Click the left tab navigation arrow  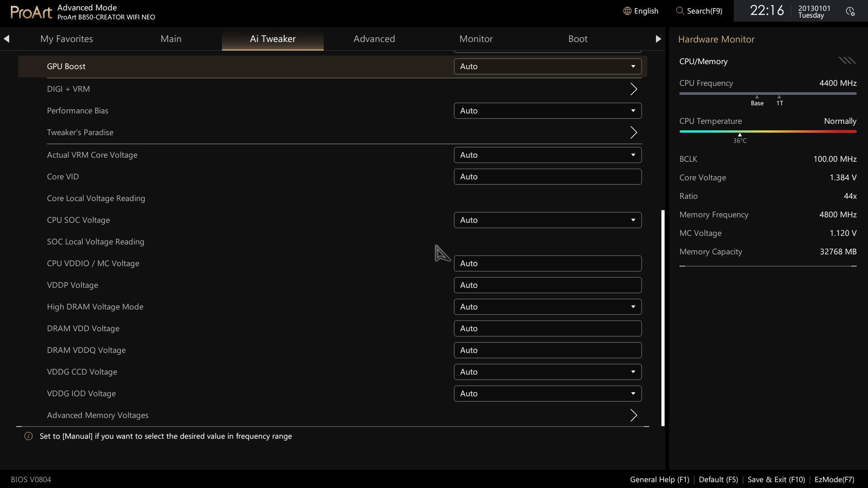[6, 39]
